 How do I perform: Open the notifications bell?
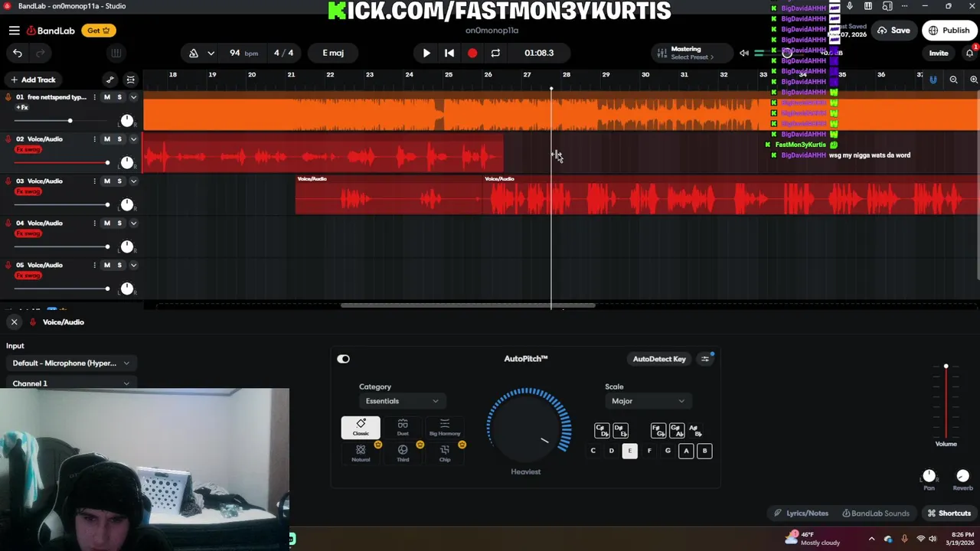[x=969, y=53]
